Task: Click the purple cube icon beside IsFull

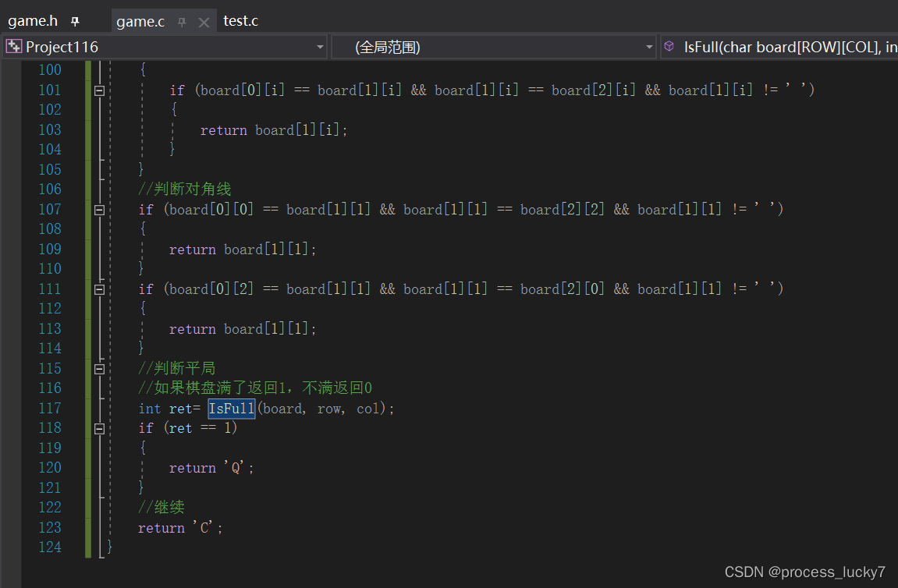Action: [669, 46]
